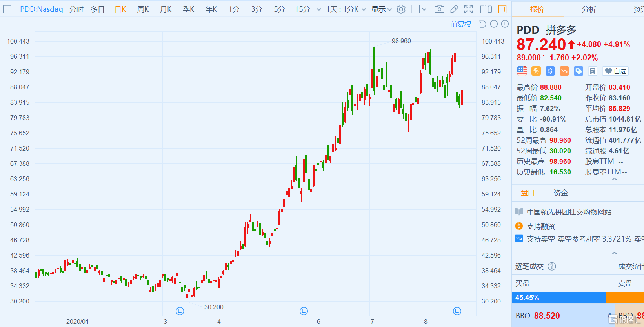Click blue 支持卖空 short-sell icon
This screenshot has width=644, height=327.
(x=519, y=238)
